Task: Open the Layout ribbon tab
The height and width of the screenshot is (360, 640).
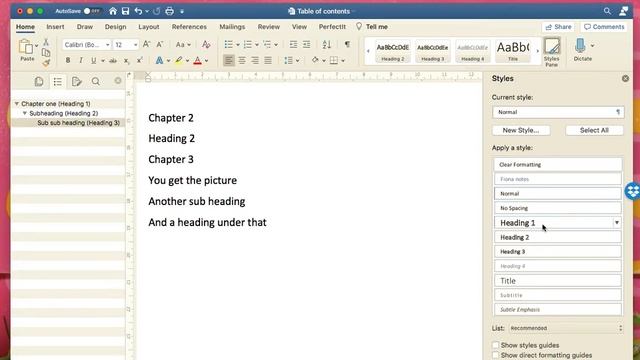Action: coord(149,27)
